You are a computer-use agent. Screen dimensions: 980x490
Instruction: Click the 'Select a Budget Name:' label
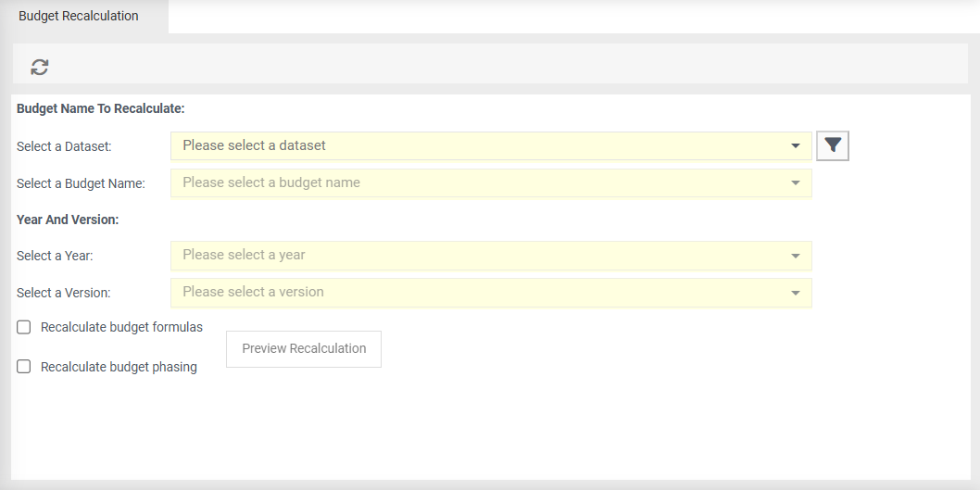[x=81, y=183]
